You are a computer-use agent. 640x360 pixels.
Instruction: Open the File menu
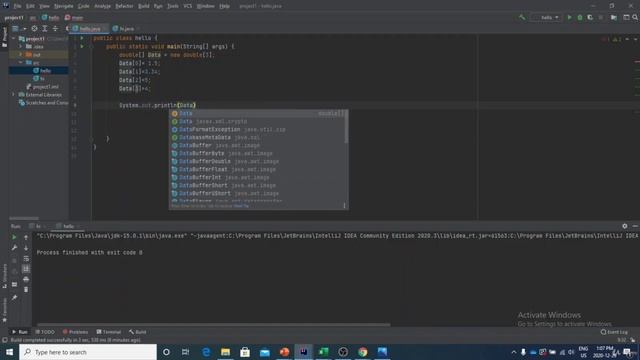point(18,6)
